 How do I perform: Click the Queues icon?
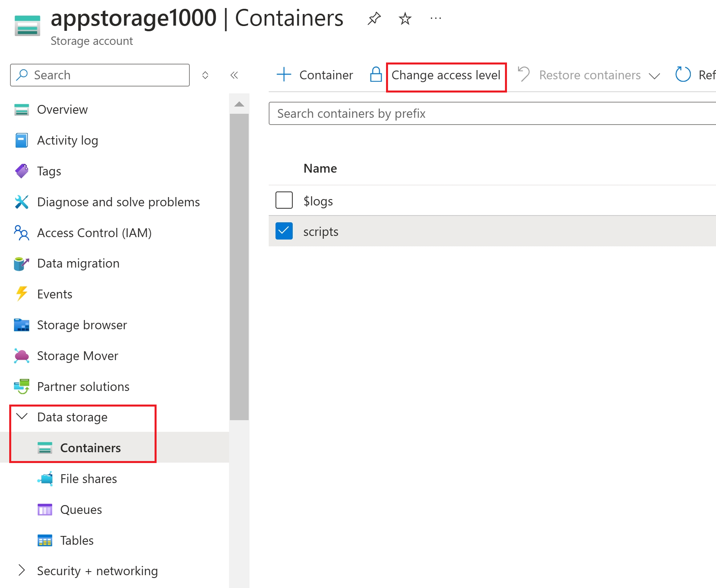coord(45,509)
